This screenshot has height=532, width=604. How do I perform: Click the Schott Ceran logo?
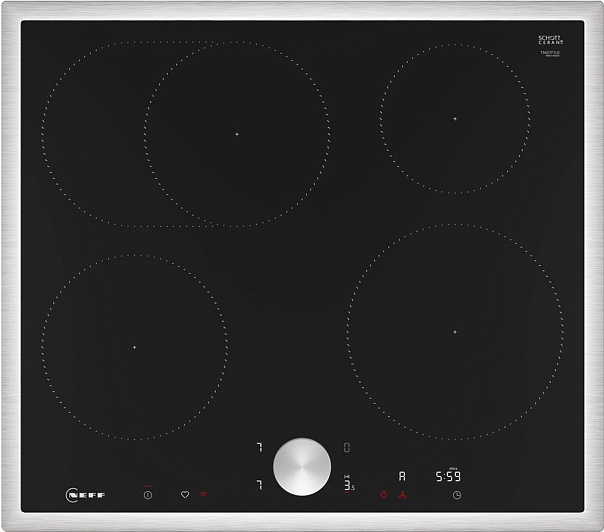(x=550, y=40)
